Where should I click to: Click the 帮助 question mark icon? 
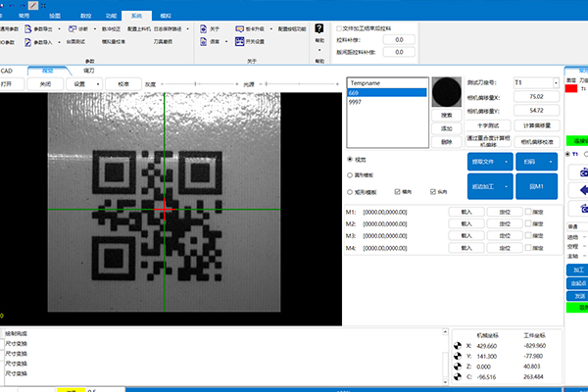tap(319, 29)
